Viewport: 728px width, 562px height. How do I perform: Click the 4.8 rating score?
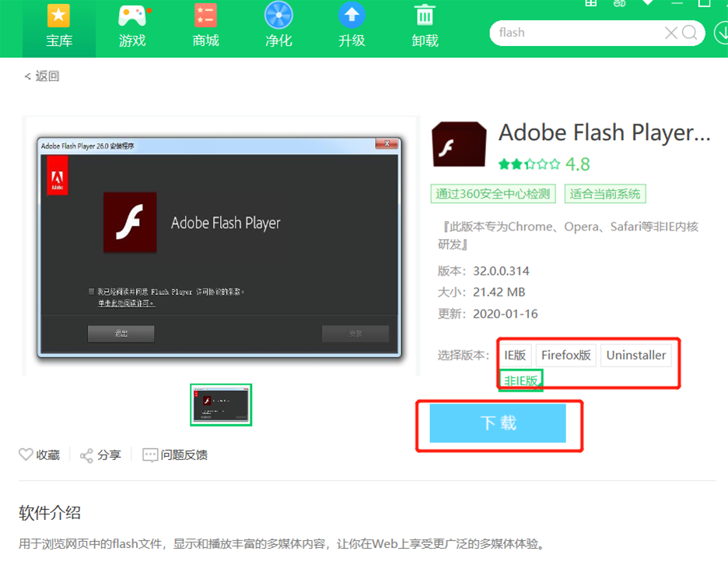tap(578, 164)
